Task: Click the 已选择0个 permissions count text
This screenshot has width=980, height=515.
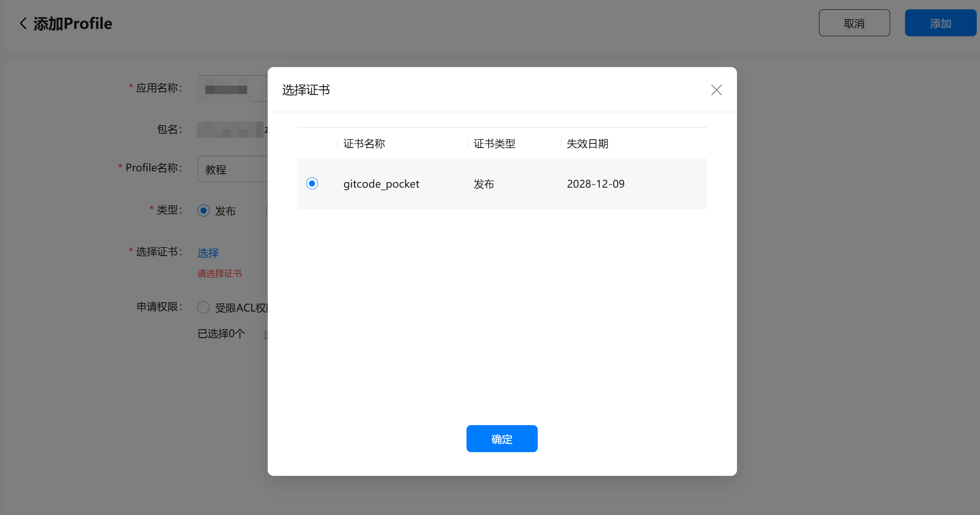Action: (x=221, y=333)
